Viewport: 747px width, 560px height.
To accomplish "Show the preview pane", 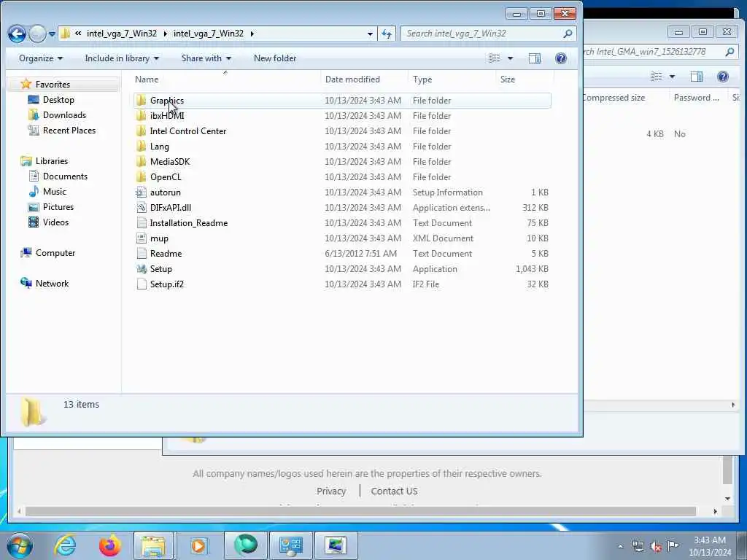I will tap(535, 58).
